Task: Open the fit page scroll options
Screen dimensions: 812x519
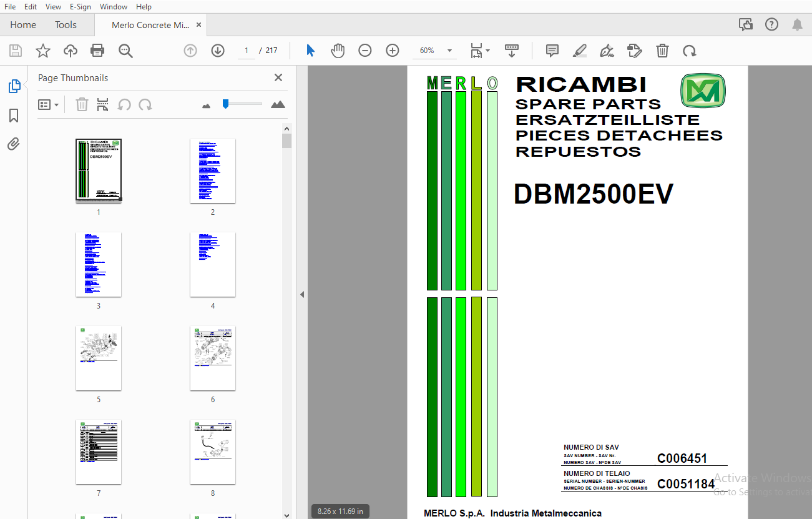Action: (479, 51)
